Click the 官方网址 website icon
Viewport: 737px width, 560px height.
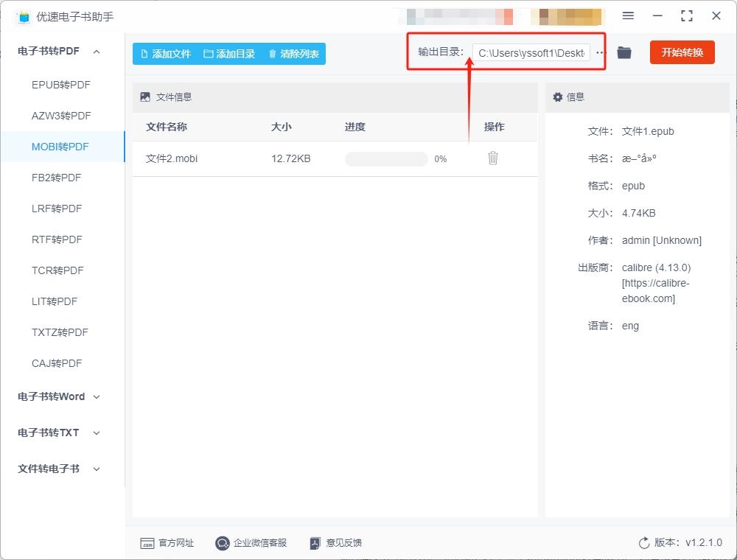click(147, 543)
